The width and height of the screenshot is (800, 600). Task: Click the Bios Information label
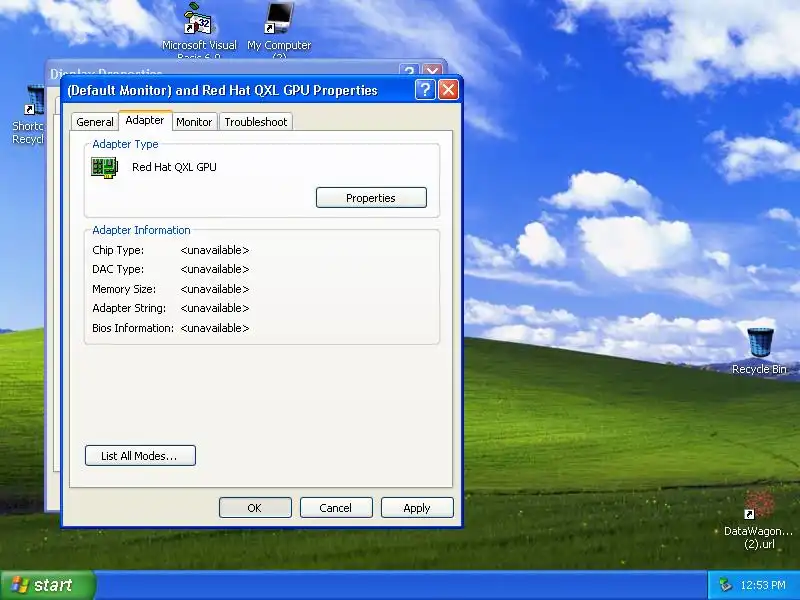[133, 328]
